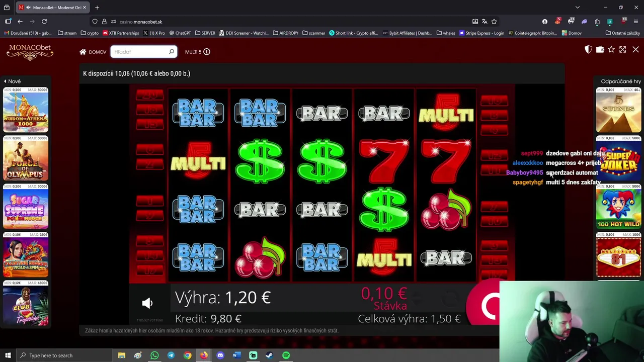Image resolution: width=644 pixels, height=362 pixels.
Task: Collapse the Nové games panel arrow
Action: 5,81
